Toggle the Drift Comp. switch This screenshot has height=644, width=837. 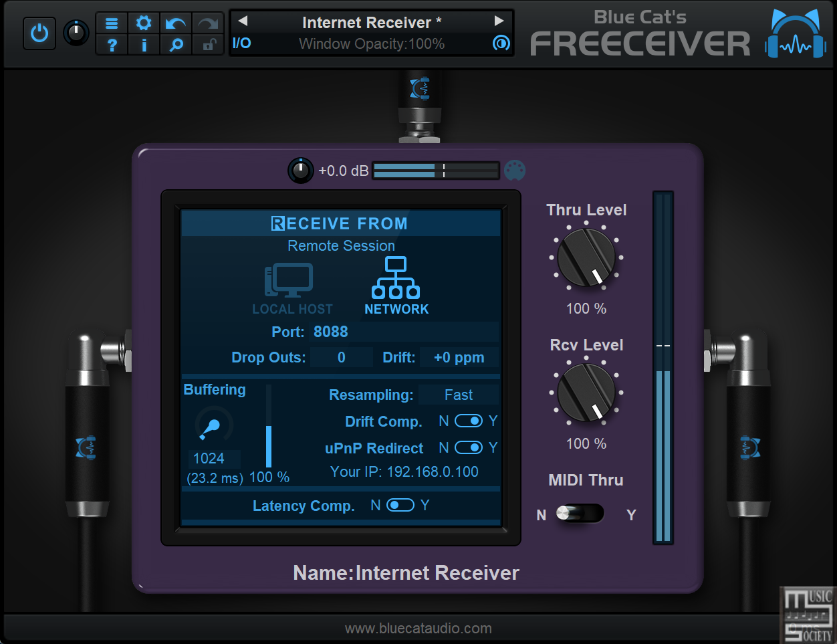point(469,421)
